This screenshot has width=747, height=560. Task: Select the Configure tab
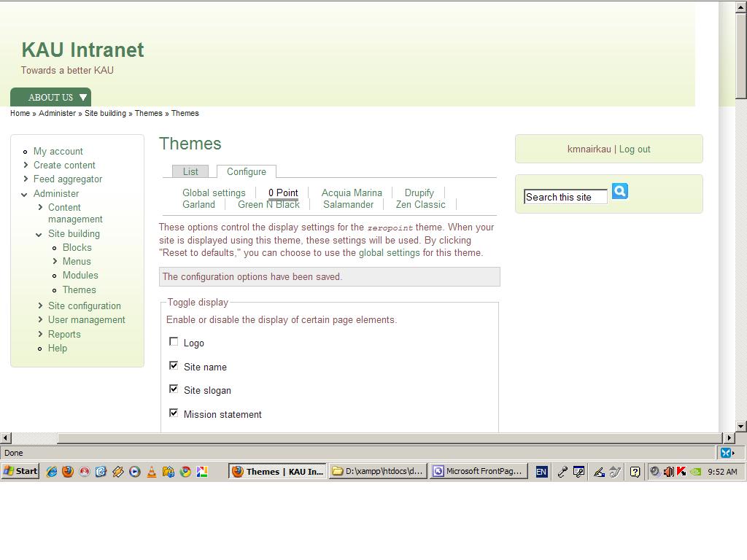[247, 171]
